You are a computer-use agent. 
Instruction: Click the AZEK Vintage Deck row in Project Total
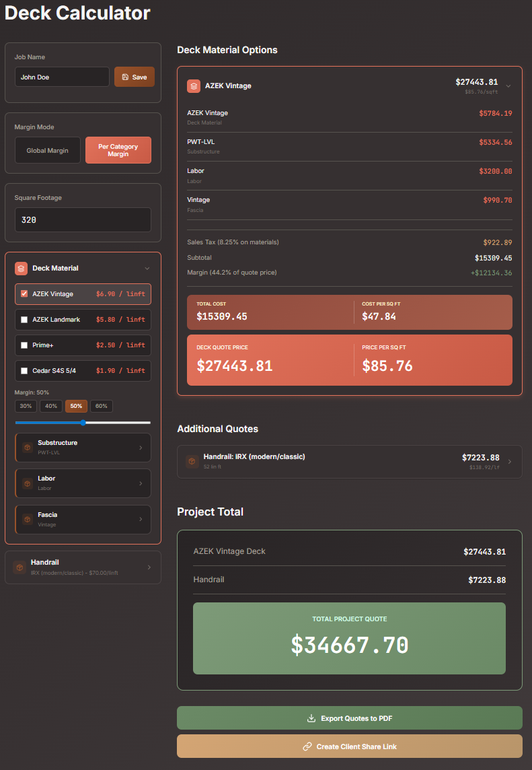(x=350, y=551)
